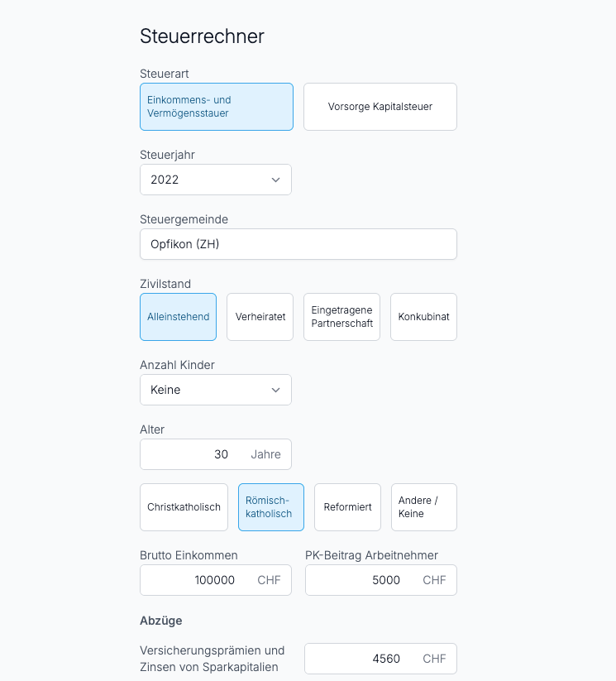Pick Konkubinat civil status
Image resolution: width=616 pixels, height=681 pixels.
[x=423, y=317]
